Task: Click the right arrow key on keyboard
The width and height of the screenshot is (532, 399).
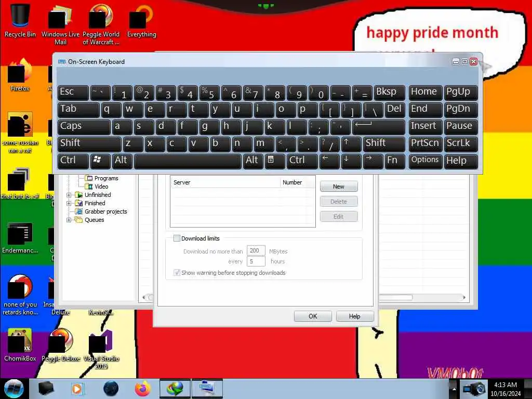Action: point(373,161)
